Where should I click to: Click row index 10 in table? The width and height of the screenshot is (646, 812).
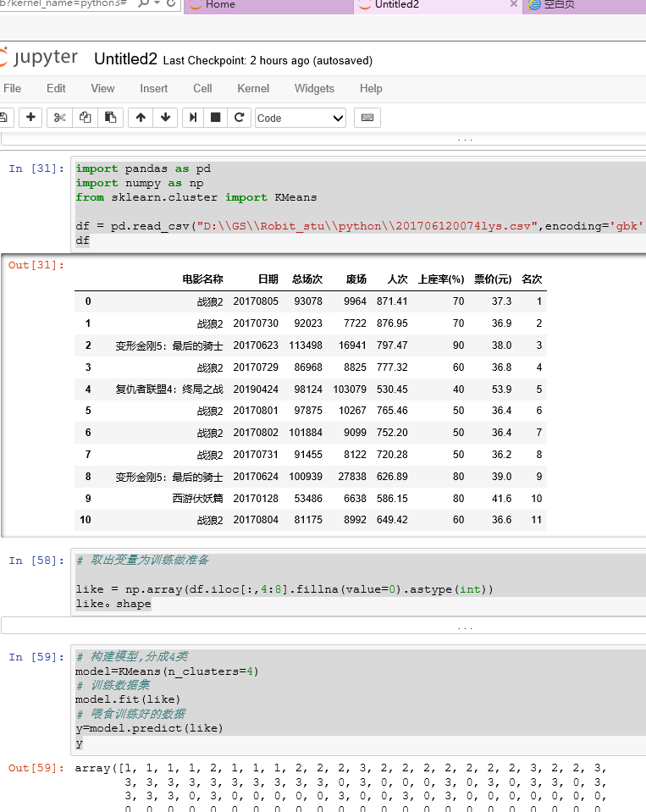coord(86,519)
